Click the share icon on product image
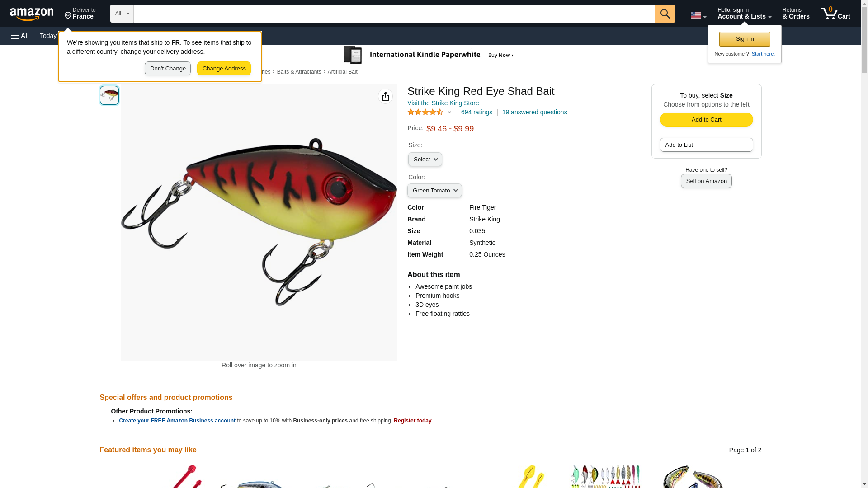This screenshot has width=868, height=488. (x=385, y=96)
